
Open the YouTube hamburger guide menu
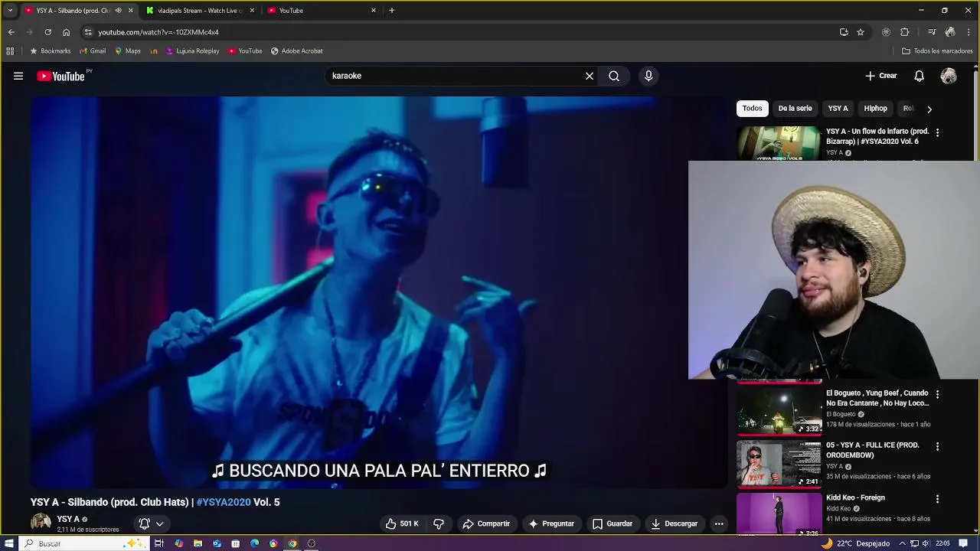(18, 76)
